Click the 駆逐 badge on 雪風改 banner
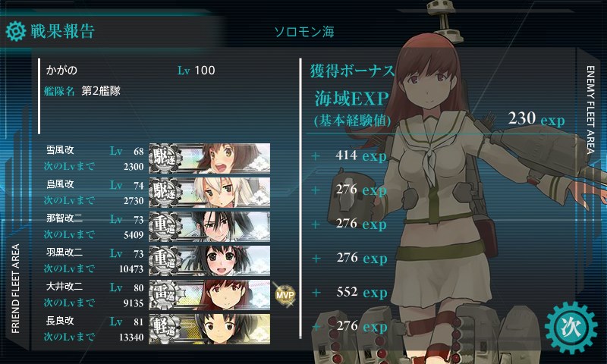 tap(165, 158)
